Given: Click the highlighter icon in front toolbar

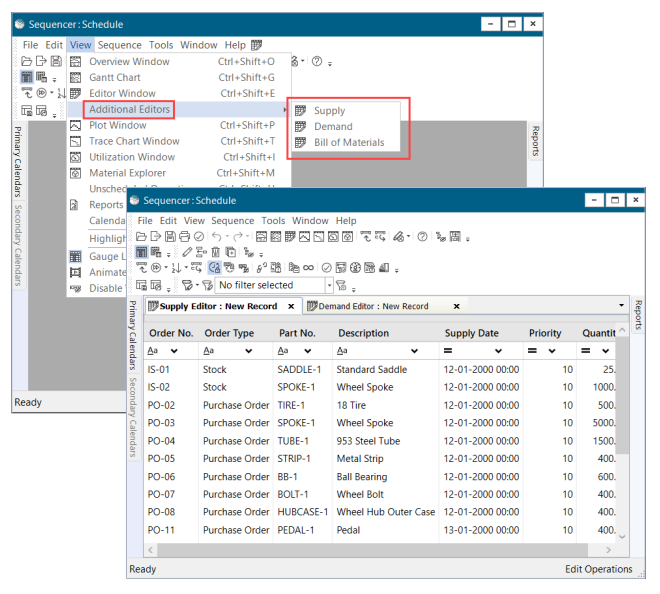Looking at the screenshot, I should pyautogui.click(x=398, y=237).
